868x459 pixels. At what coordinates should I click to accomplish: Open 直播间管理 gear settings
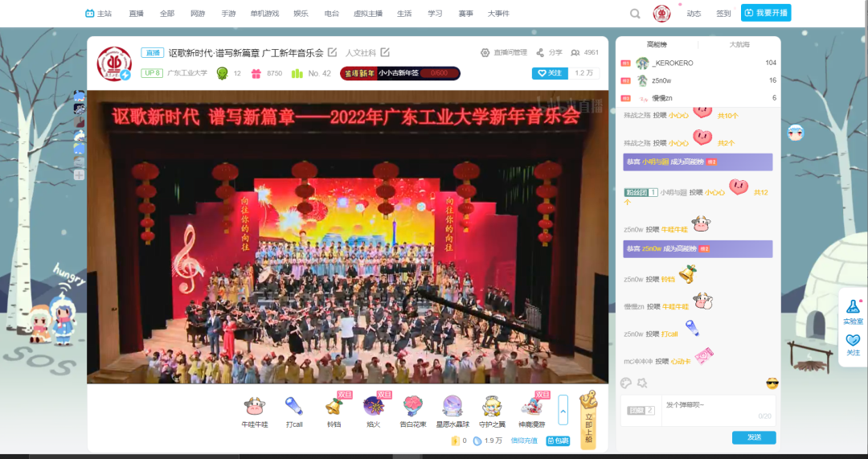(504, 52)
